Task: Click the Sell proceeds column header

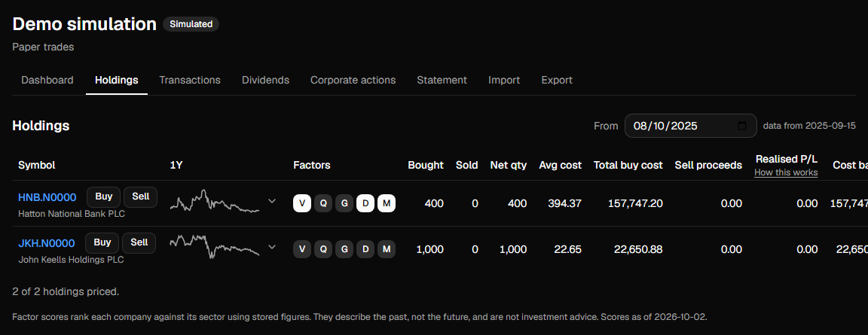Action: (708, 166)
